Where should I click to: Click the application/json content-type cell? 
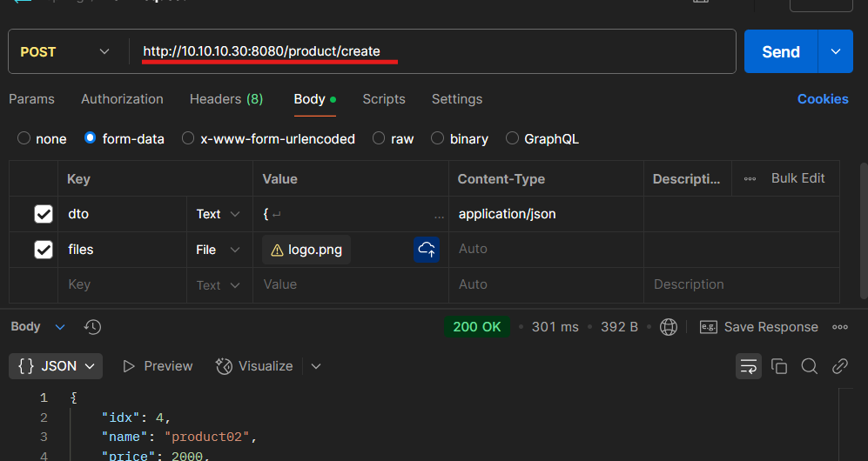(546, 214)
